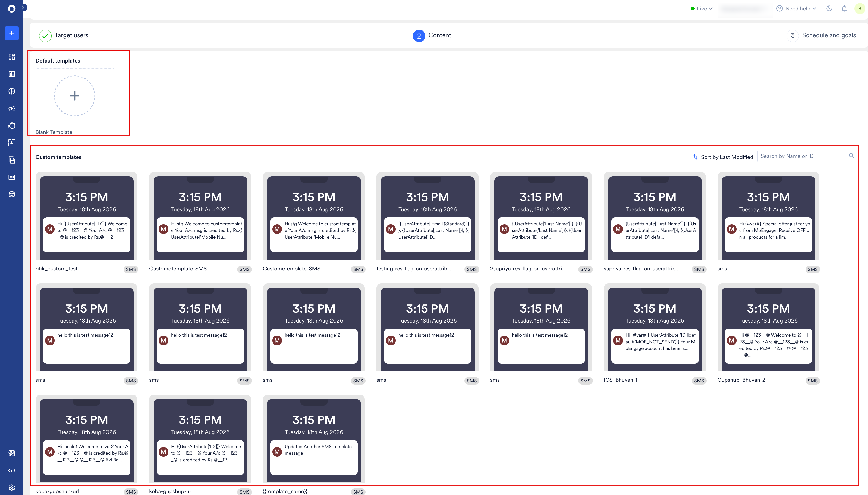
Task: Click the blue plus create button
Action: click(11, 33)
